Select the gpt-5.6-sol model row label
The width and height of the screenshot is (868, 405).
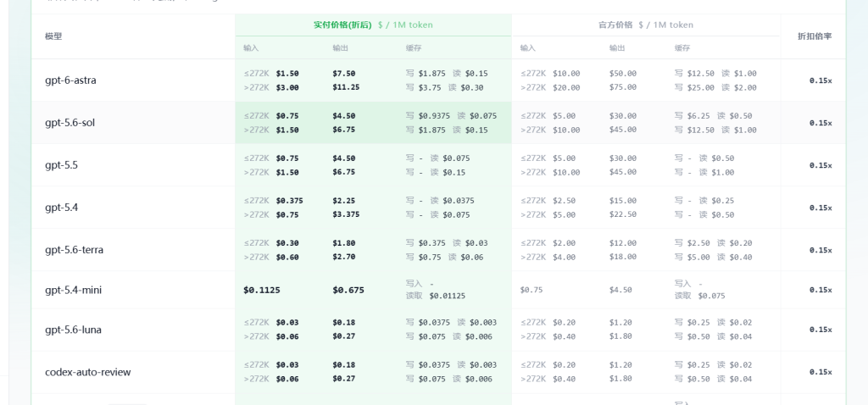tap(70, 123)
